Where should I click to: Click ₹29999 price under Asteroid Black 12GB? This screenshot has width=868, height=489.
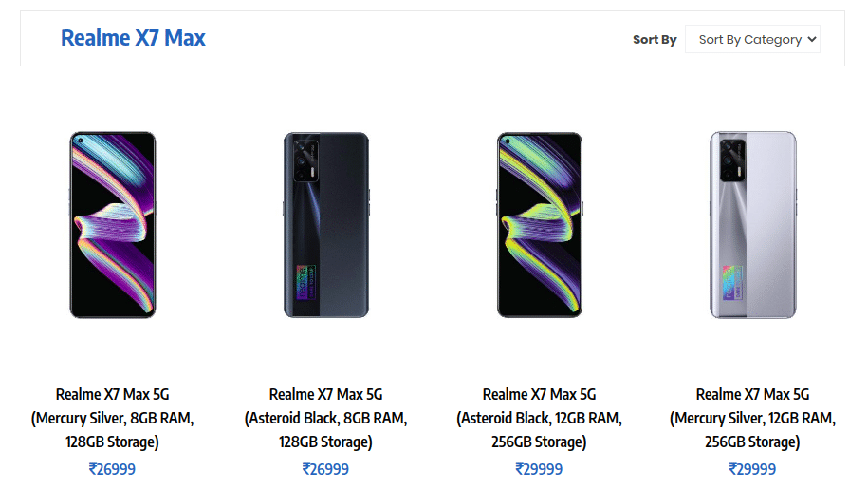pyautogui.click(x=539, y=469)
